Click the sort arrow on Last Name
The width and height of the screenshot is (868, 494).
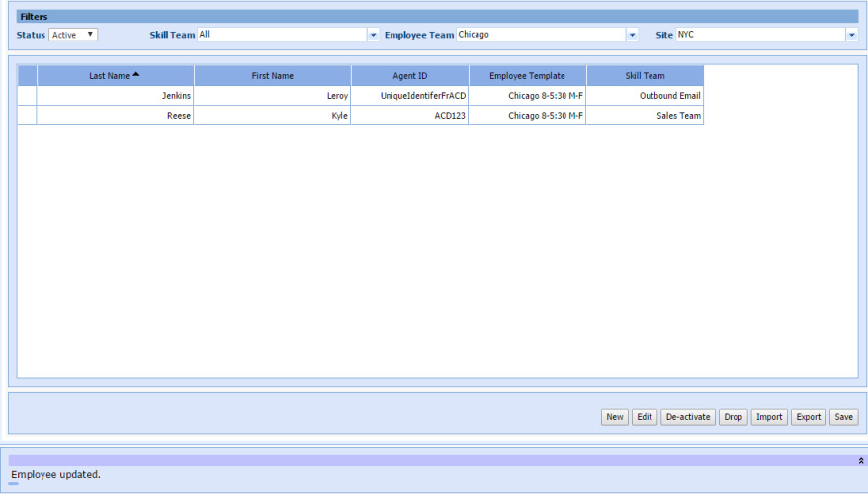[x=136, y=75]
